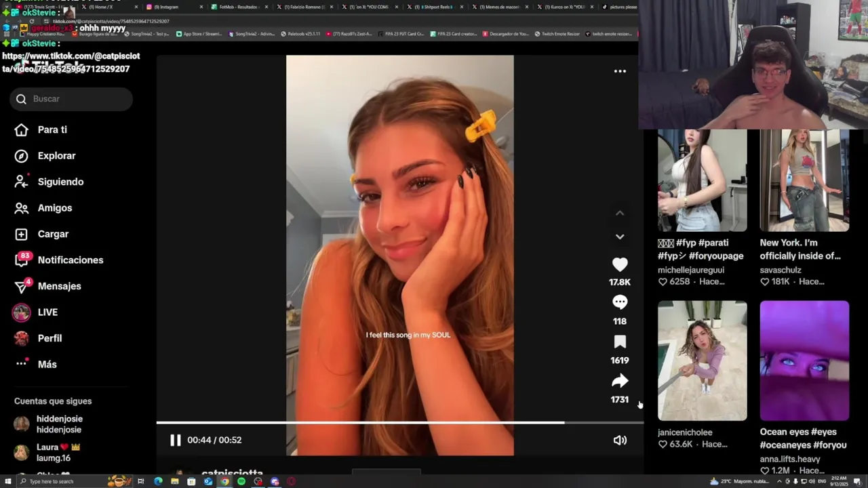Screen dimensions: 868x488
Task: Click the plus icon beside Cargar
Action: [x=22, y=234]
